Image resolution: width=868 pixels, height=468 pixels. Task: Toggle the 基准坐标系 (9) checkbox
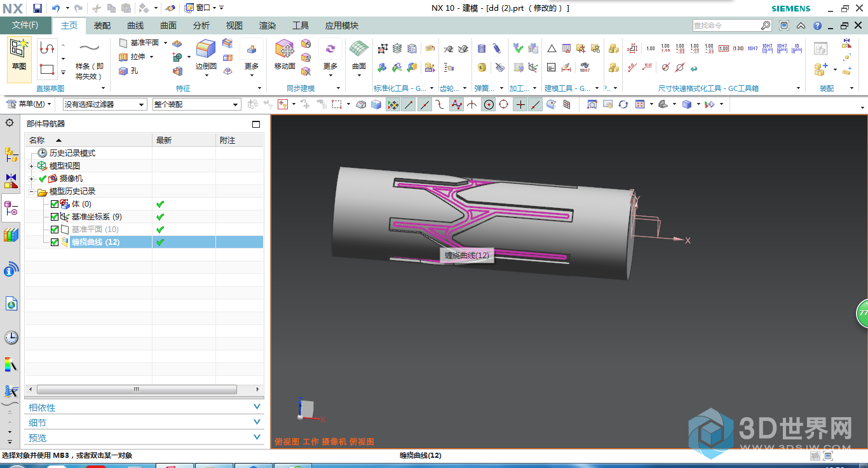click(x=55, y=217)
